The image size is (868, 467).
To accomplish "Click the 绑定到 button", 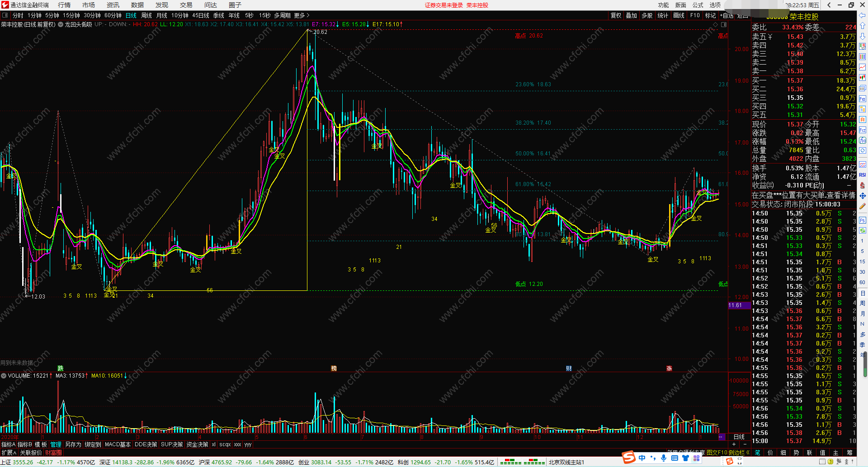I will (x=93, y=444).
